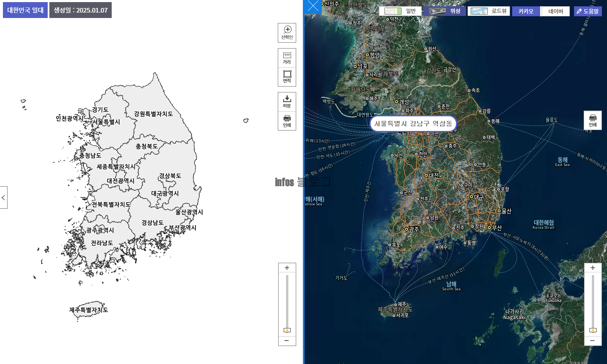
Task: Open 도움말 help
Action: coord(588,11)
